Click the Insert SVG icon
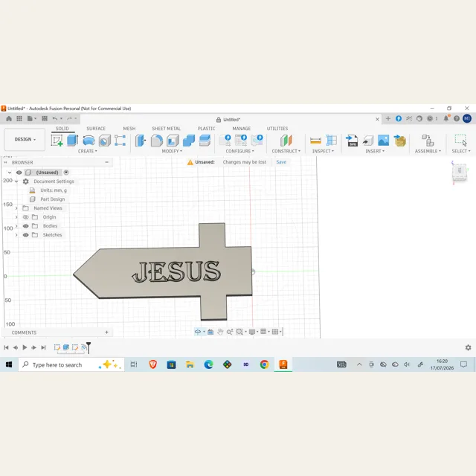 point(352,141)
